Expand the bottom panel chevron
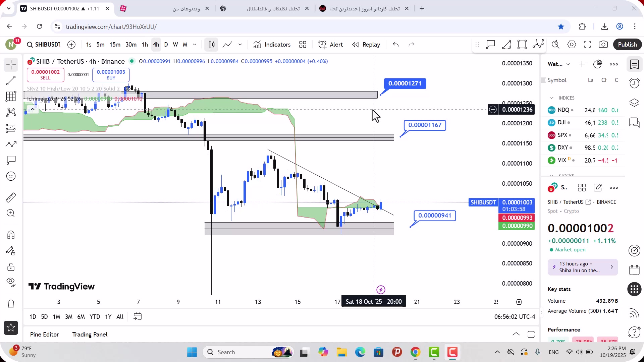 click(x=516, y=334)
